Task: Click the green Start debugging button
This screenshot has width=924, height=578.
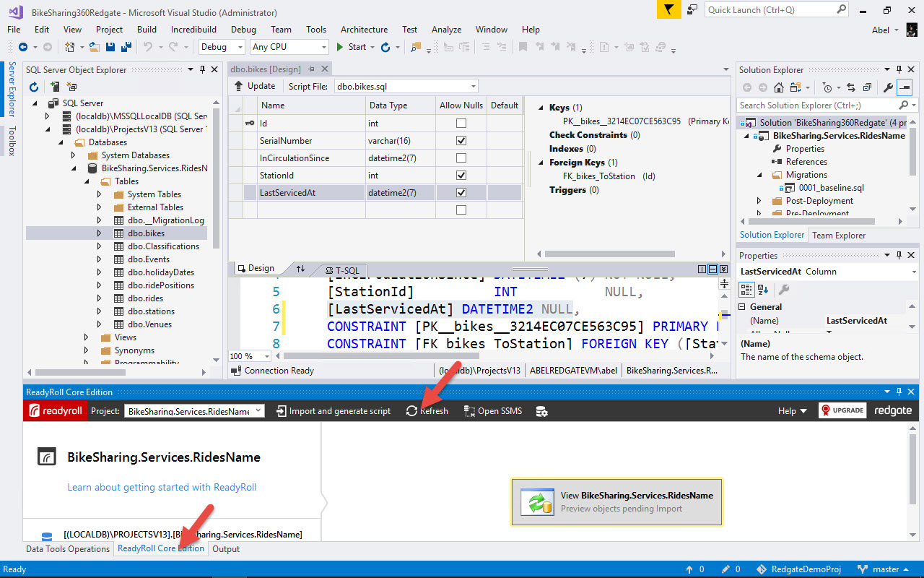Action: (x=352, y=47)
